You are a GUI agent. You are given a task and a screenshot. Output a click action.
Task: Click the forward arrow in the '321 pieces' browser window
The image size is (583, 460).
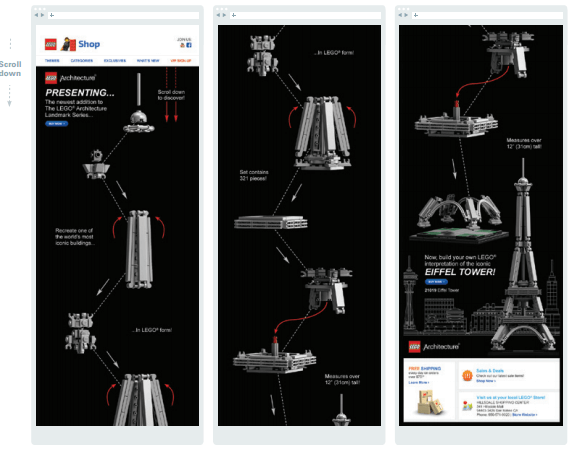[x=225, y=15]
